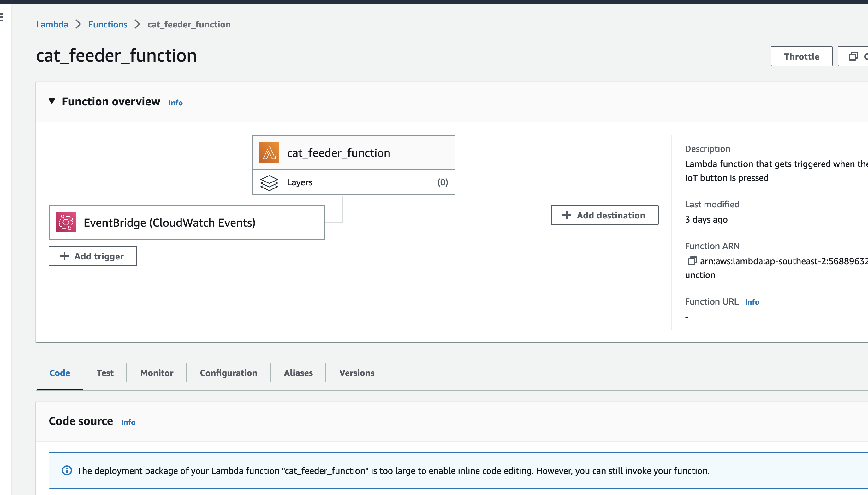Click the Lambda description text about IoT button
868x495 pixels.
pyautogui.click(x=776, y=171)
